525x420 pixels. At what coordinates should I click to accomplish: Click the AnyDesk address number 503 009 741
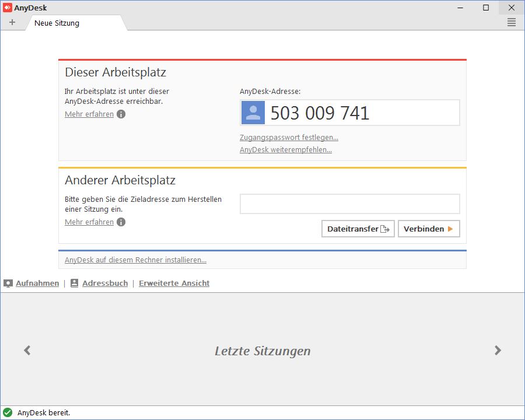tap(320, 113)
